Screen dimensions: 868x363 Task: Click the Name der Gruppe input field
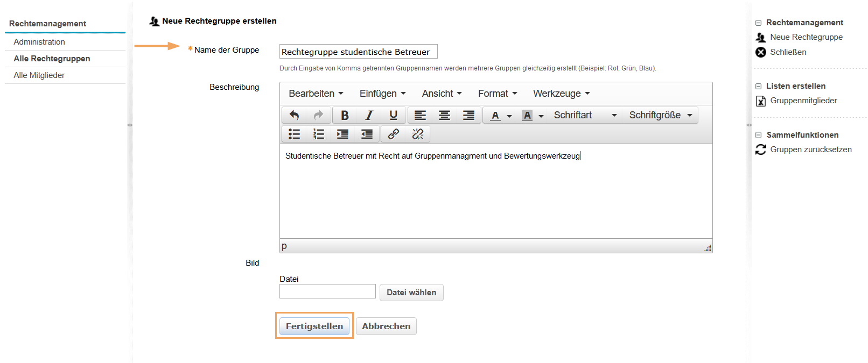coord(359,52)
